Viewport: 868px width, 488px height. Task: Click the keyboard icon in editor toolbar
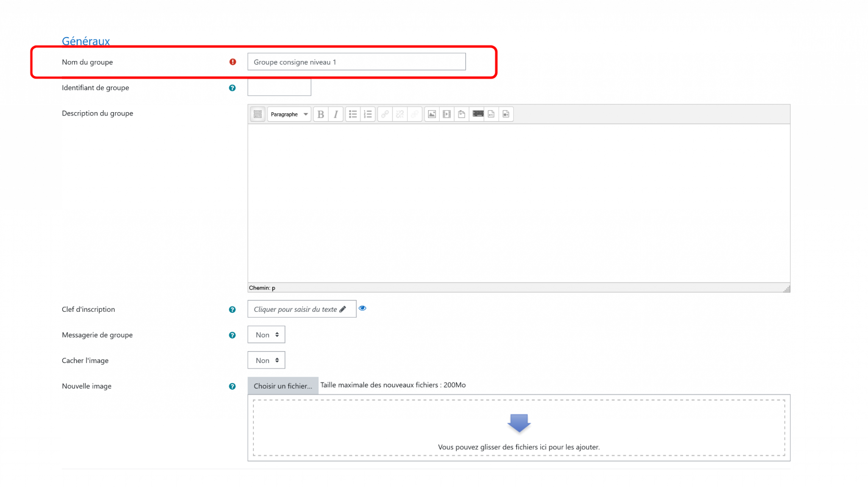pyautogui.click(x=478, y=114)
